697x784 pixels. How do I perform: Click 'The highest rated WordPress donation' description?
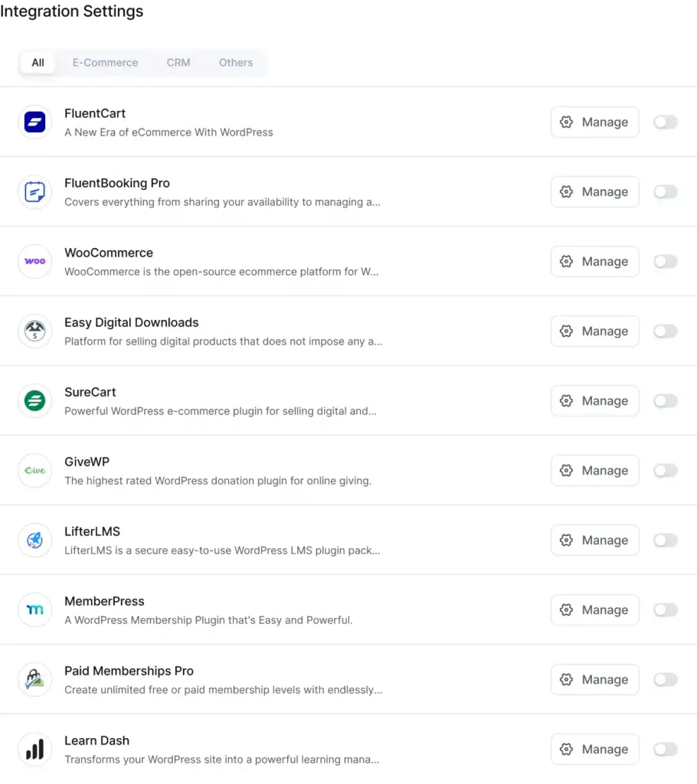click(x=218, y=481)
